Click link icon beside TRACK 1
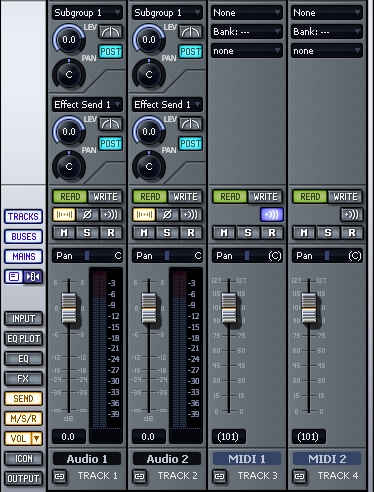This screenshot has height=492, width=374. tap(60, 476)
